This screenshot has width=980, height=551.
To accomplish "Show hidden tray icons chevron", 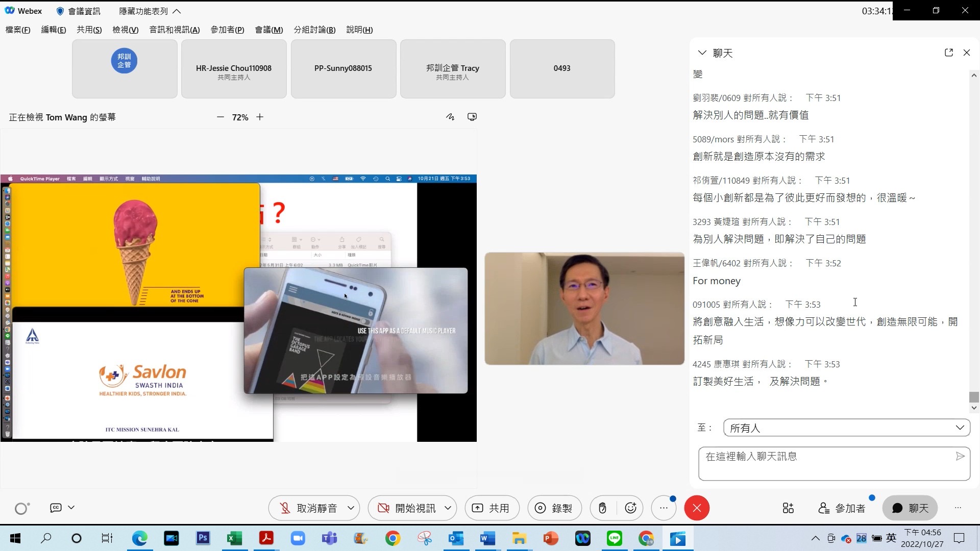I will point(816,538).
